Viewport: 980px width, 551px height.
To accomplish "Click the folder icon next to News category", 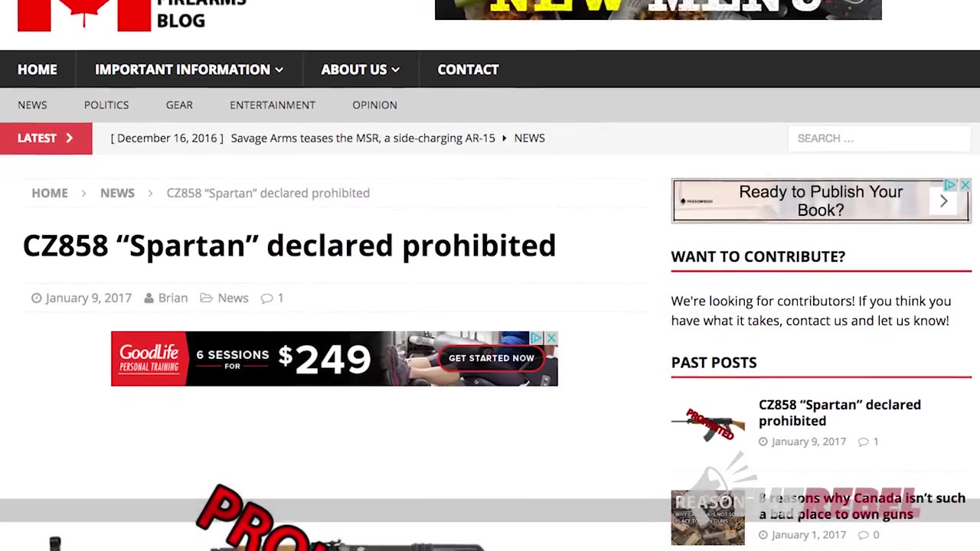I will (x=206, y=298).
